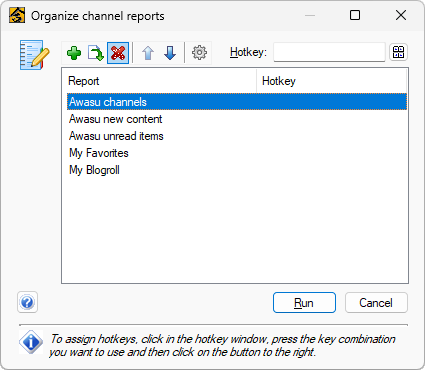This screenshot has width=425, height=370.
Task: Move report down with blue down arrow
Action: pyautogui.click(x=170, y=53)
